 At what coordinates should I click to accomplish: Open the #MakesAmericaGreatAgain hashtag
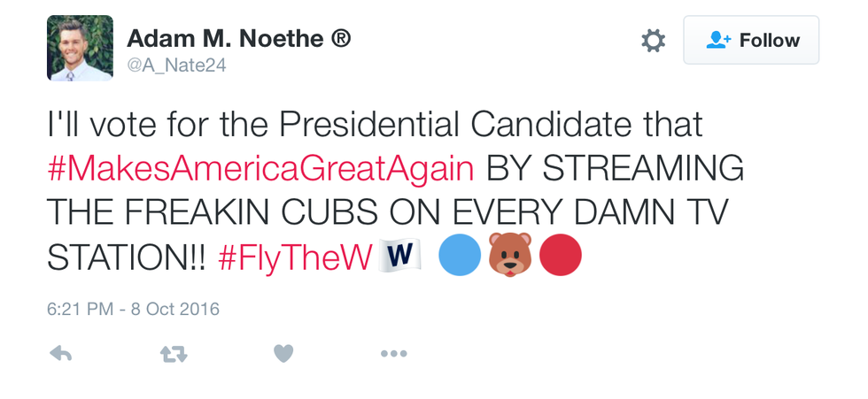click(260, 167)
